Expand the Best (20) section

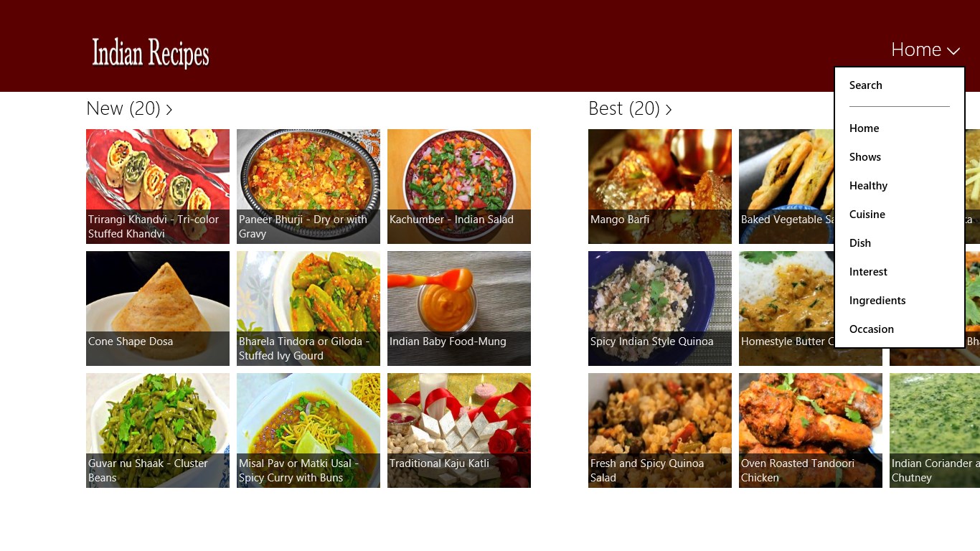click(x=630, y=108)
